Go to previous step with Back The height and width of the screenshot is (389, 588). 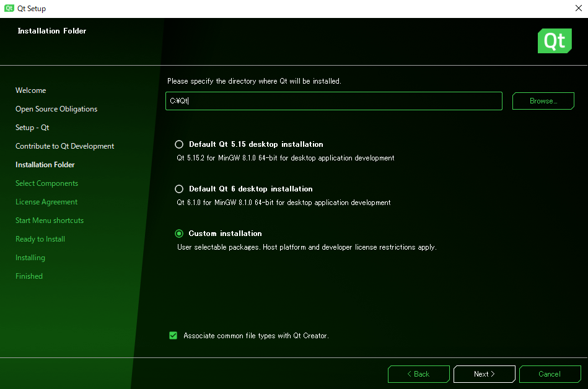pos(418,374)
